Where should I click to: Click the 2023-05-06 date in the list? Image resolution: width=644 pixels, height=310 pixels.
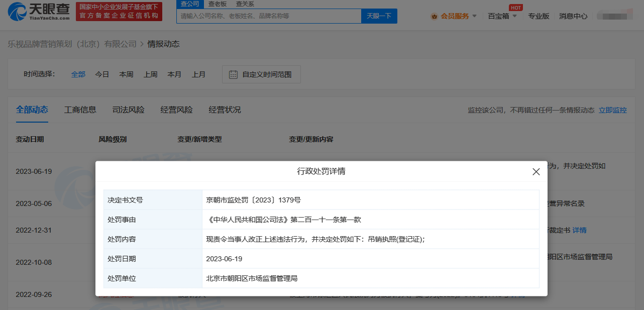click(x=34, y=203)
